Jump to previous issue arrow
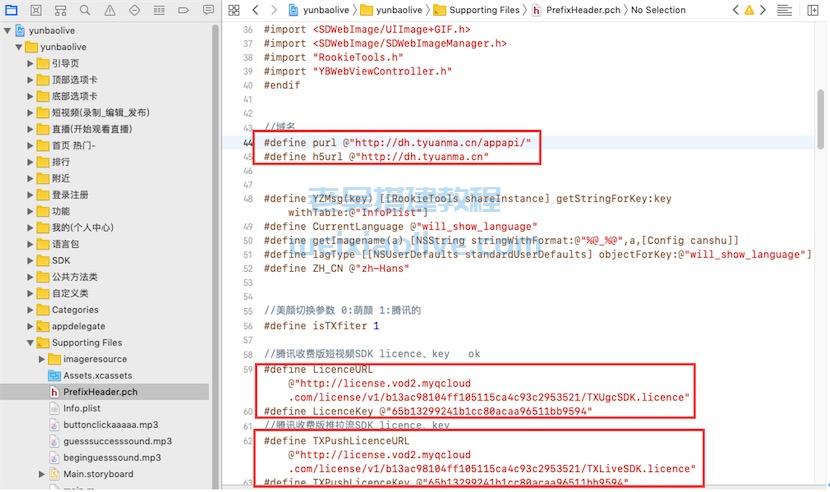The height and width of the screenshot is (492, 830). click(735, 10)
